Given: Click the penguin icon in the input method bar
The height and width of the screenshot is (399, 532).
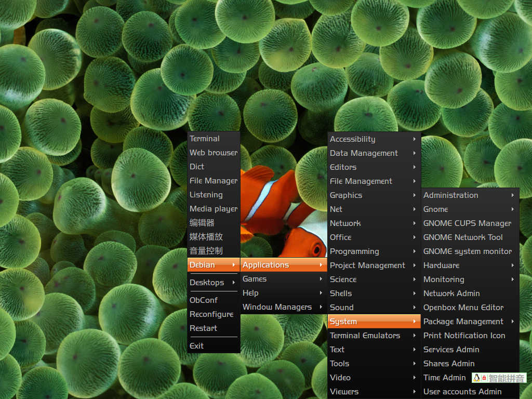Looking at the screenshot, I should coord(477,378).
